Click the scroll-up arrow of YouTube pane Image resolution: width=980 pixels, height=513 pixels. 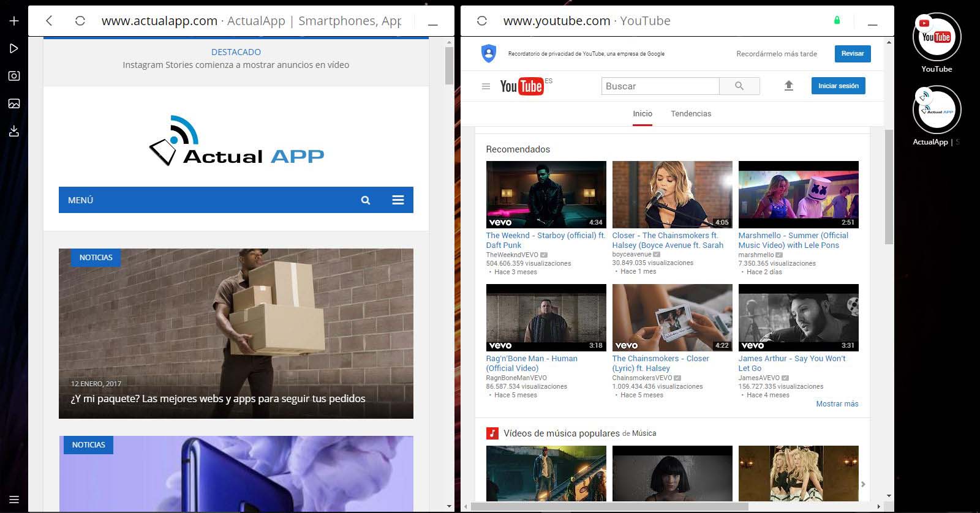coord(889,42)
